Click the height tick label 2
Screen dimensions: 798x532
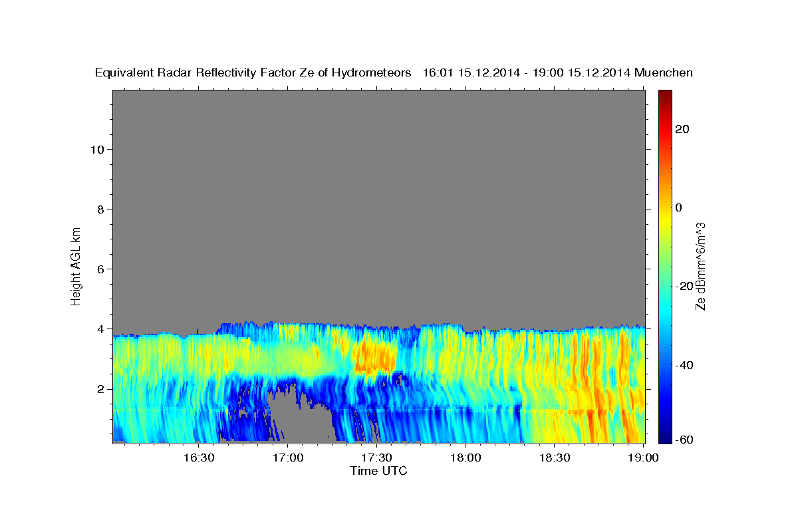pos(100,388)
